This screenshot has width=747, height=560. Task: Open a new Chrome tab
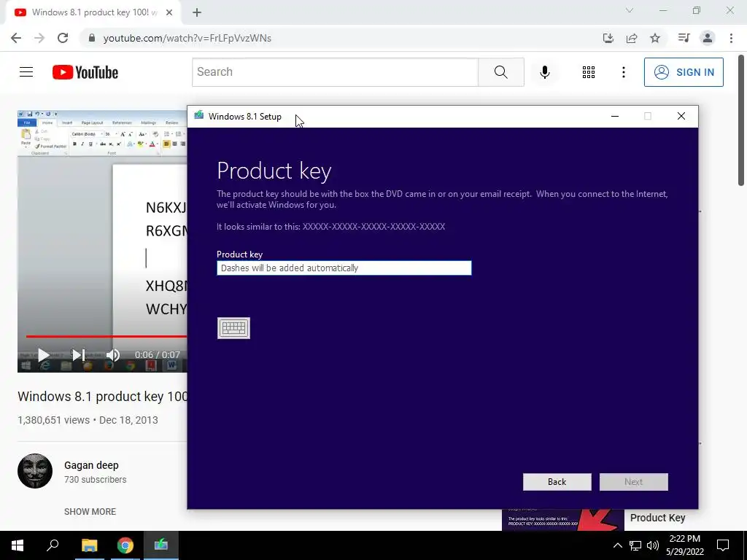(x=197, y=13)
